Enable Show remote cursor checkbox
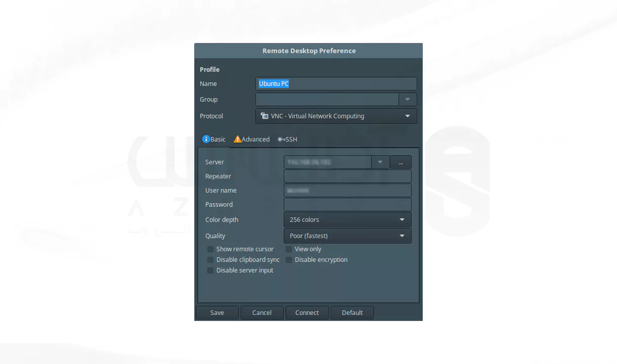The image size is (617, 364). pyautogui.click(x=210, y=249)
